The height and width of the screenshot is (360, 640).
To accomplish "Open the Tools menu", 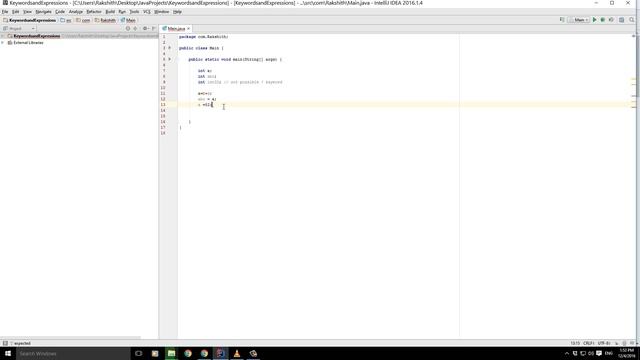I will point(134,12).
